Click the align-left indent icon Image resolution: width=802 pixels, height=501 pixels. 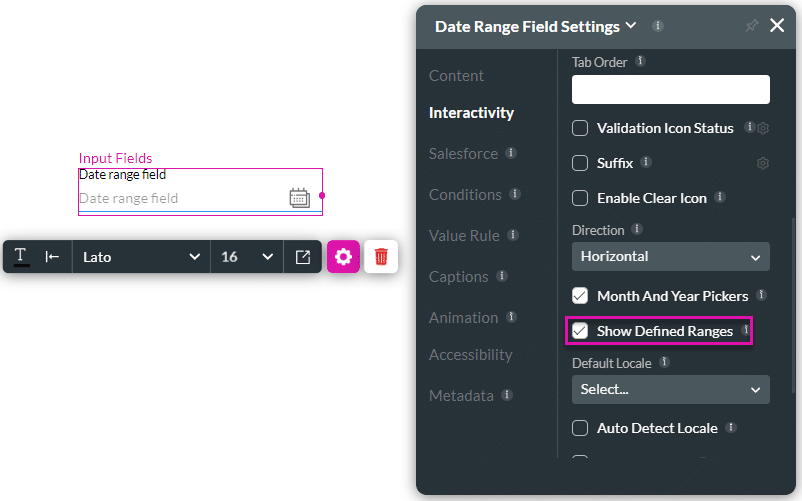click(x=52, y=257)
